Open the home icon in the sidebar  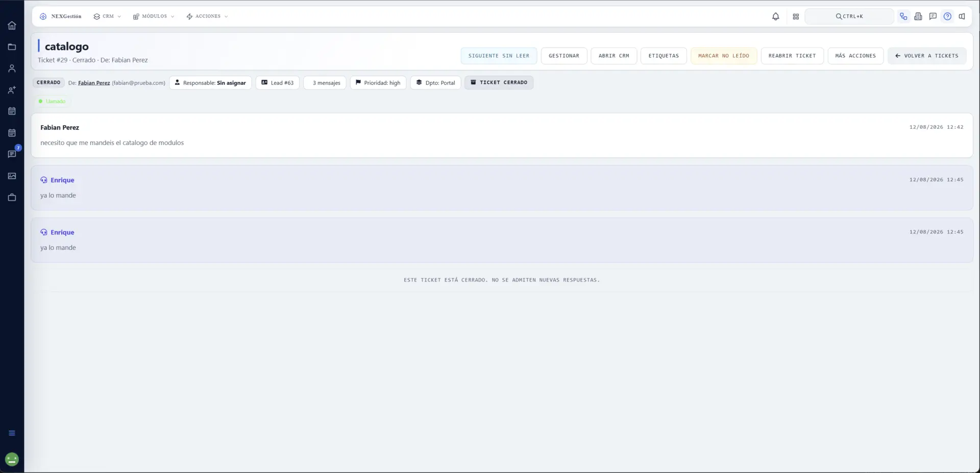(x=12, y=26)
